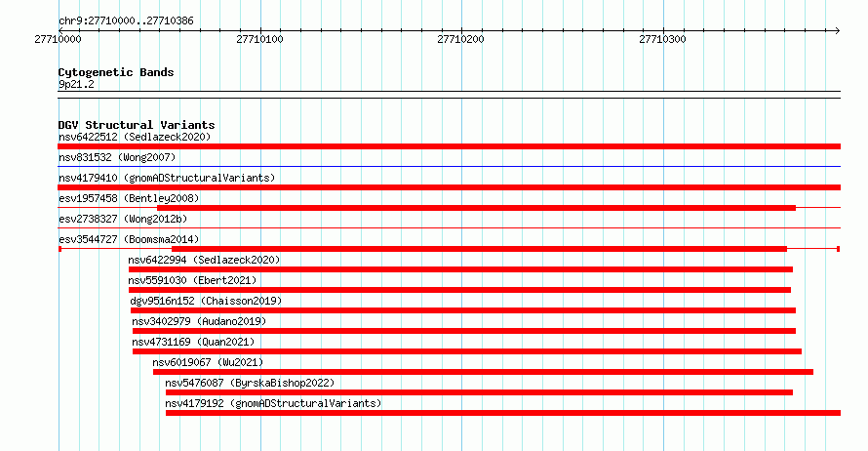Click the red bar under nsv4731169

466,351
